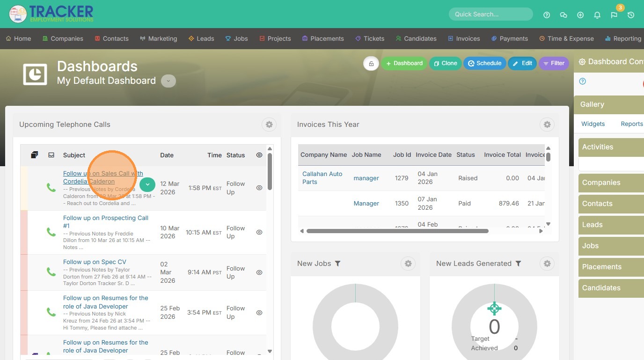The height and width of the screenshot is (360, 644).
Task: Switch to the Reports tab
Action: [x=632, y=124]
